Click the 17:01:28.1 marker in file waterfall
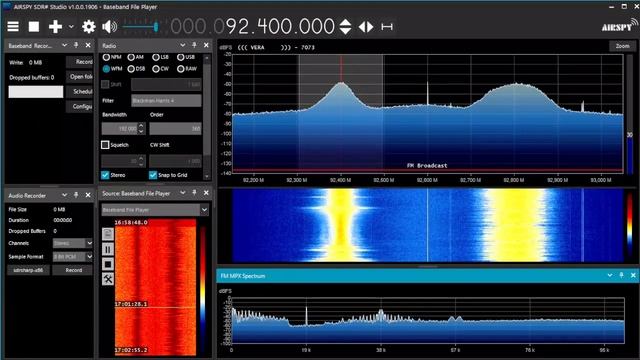This screenshot has width=640, height=360. pos(131,304)
